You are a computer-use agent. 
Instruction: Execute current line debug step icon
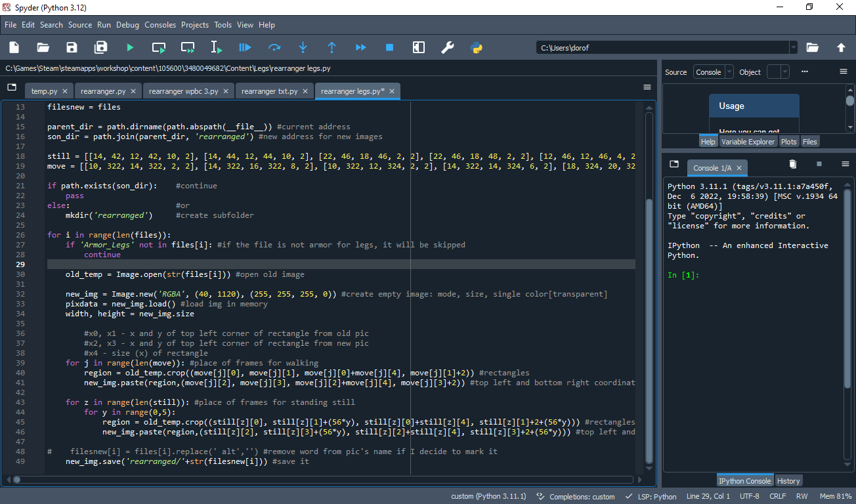pos(274,47)
